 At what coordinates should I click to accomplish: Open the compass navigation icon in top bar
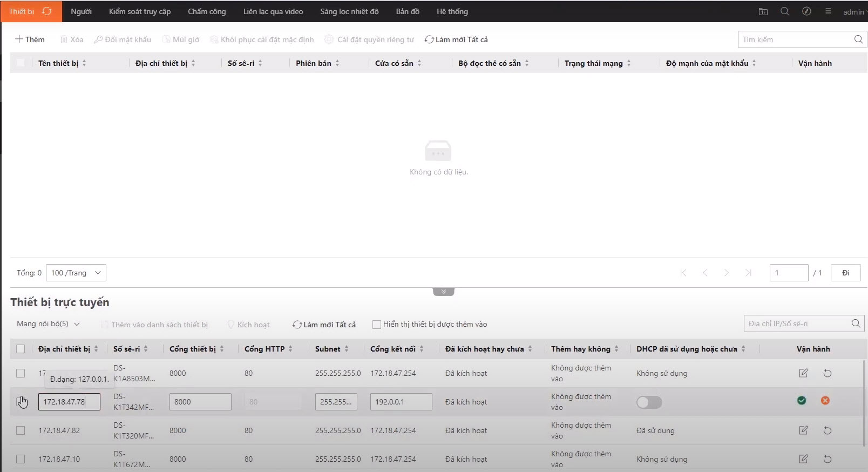click(806, 11)
